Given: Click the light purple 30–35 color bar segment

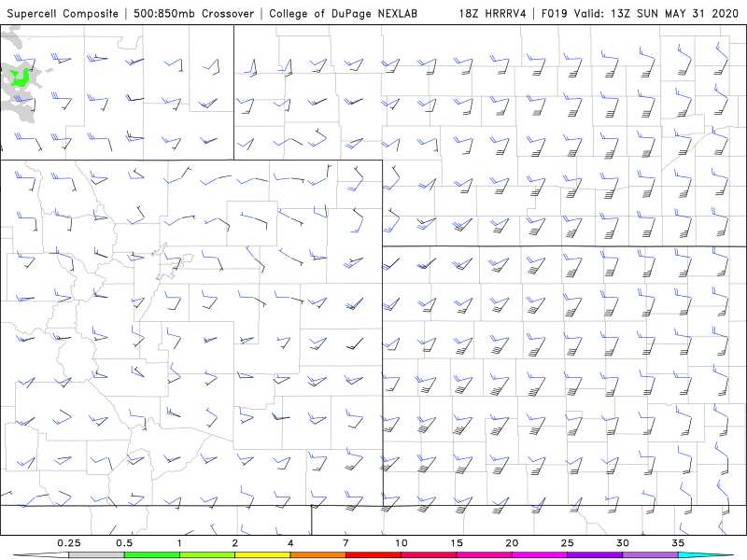Looking at the screenshot, I should (650, 555).
